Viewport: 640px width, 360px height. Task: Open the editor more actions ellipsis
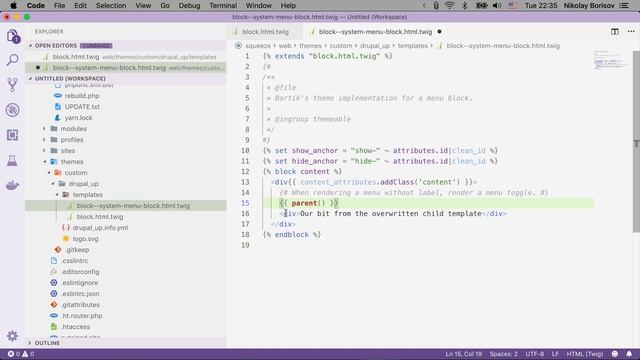[x=631, y=31]
